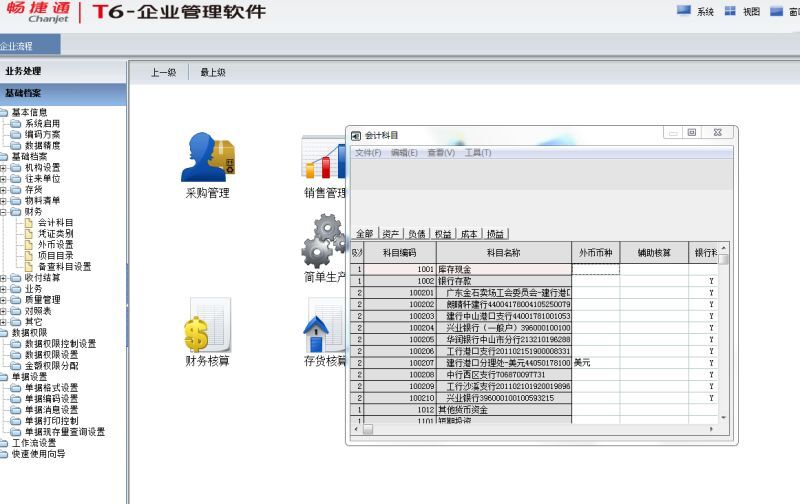This screenshot has width=800, height=504.
Task: Expand the 质量管理 tree node
Action: click(x=4, y=300)
